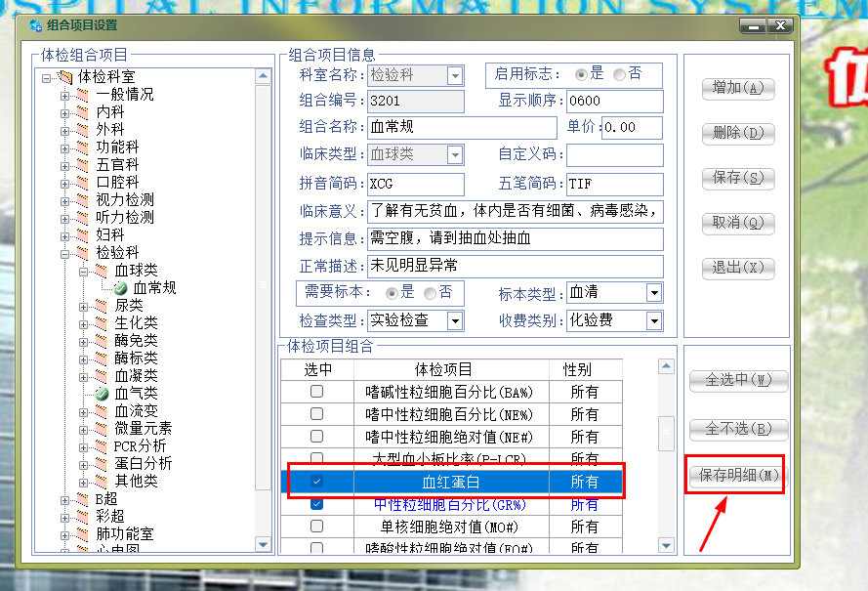Click the green check icon beside 血常规
The image size is (868, 591).
click(120, 288)
